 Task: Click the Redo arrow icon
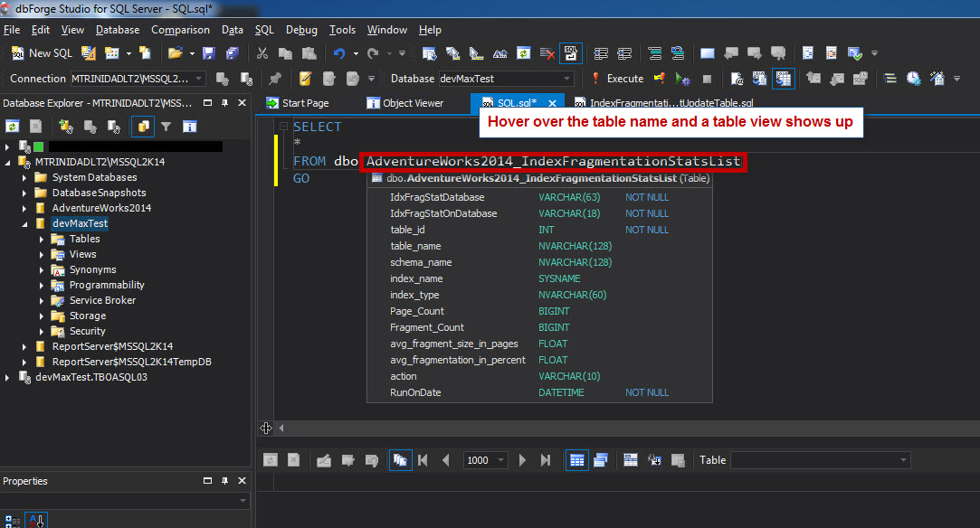coord(373,53)
